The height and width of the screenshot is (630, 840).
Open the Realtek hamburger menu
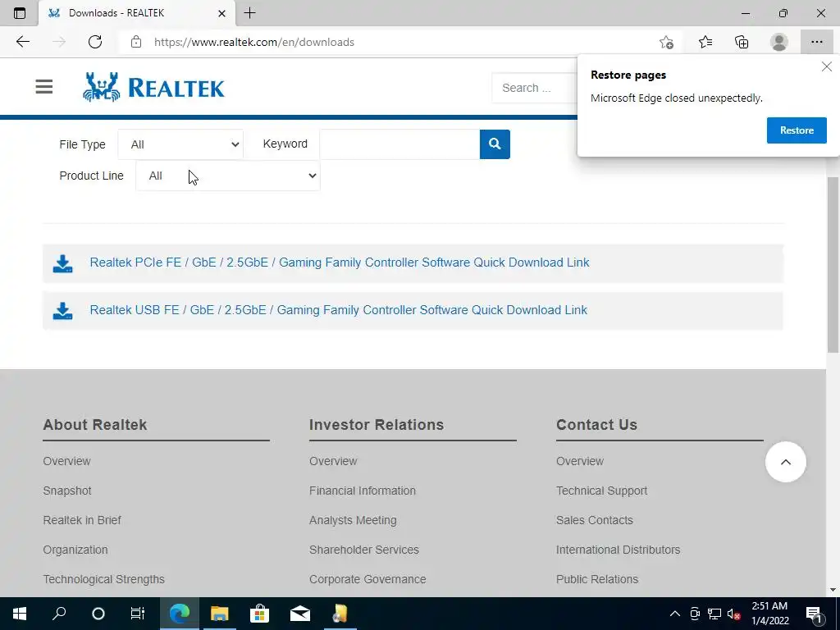point(44,87)
